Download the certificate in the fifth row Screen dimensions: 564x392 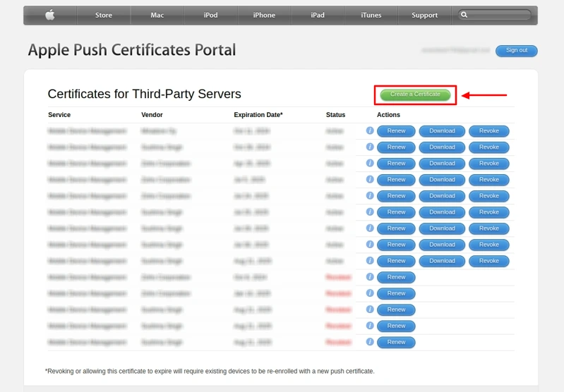coord(442,196)
